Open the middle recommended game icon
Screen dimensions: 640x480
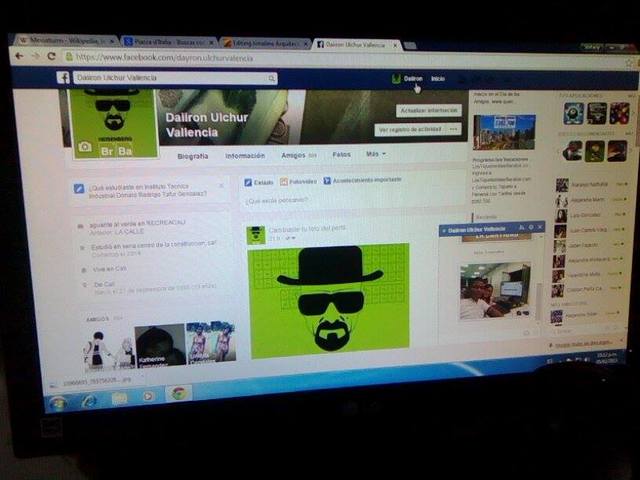595,151
